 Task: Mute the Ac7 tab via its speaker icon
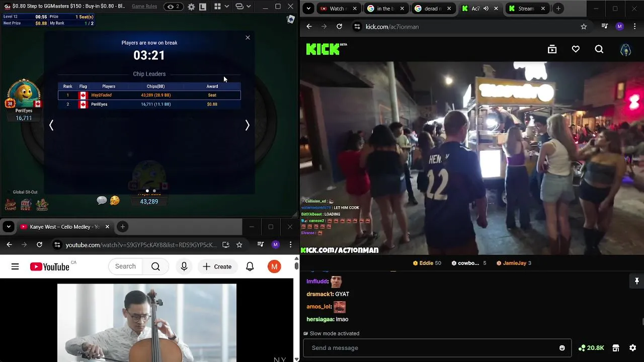click(x=486, y=9)
